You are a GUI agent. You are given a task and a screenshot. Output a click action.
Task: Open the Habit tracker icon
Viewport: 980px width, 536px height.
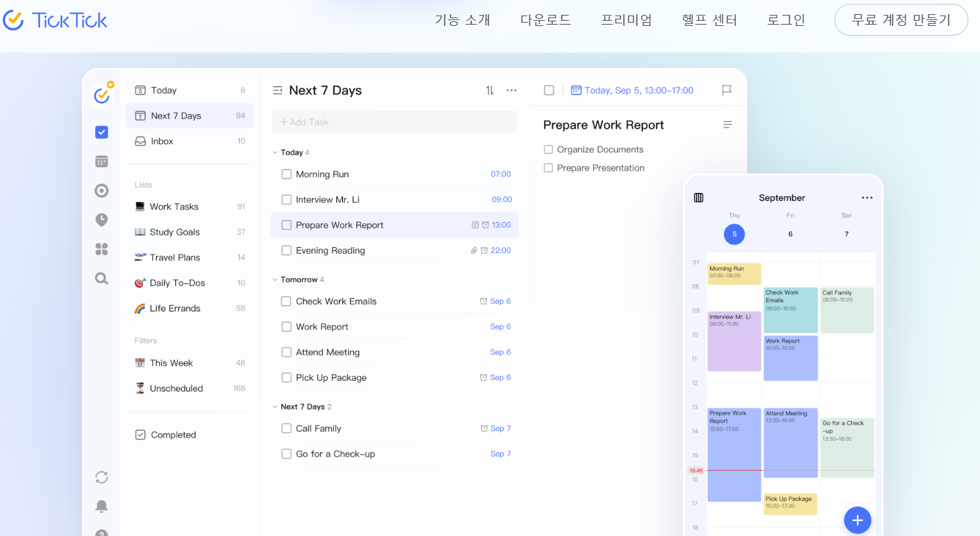[102, 190]
